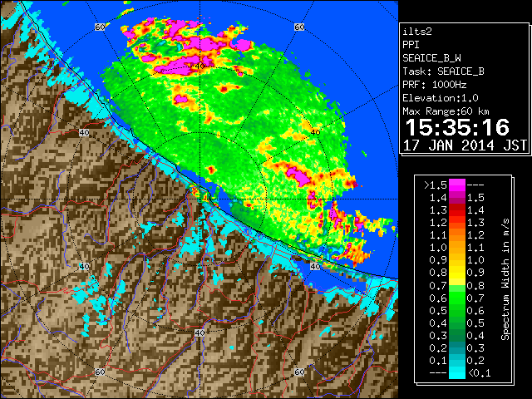The width and height of the screenshot is (532, 399).
Task: Select the "Elevation:1.0" line
Action: pyautogui.click(x=441, y=98)
